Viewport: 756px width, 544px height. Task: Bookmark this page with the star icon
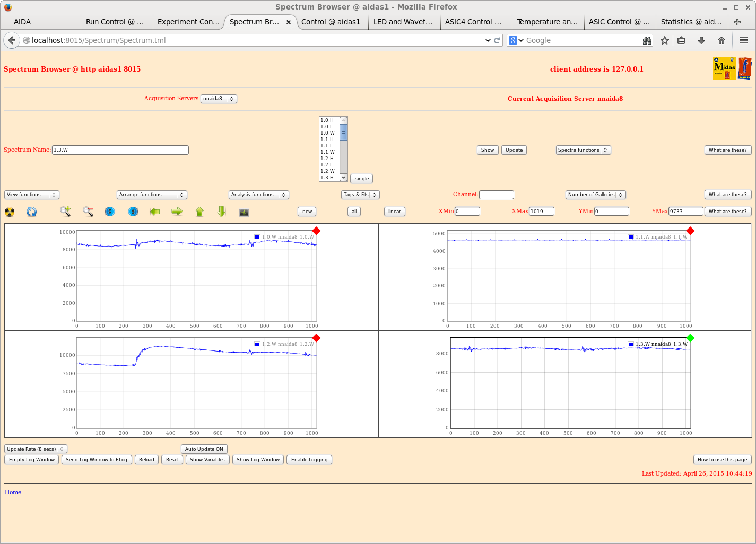pos(665,40)
